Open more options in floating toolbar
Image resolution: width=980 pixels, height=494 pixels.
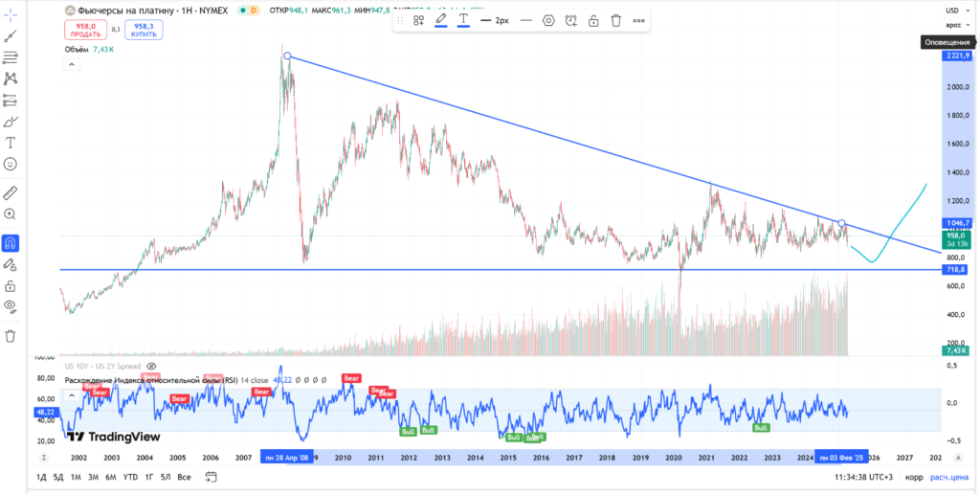[x=638, y=21]
